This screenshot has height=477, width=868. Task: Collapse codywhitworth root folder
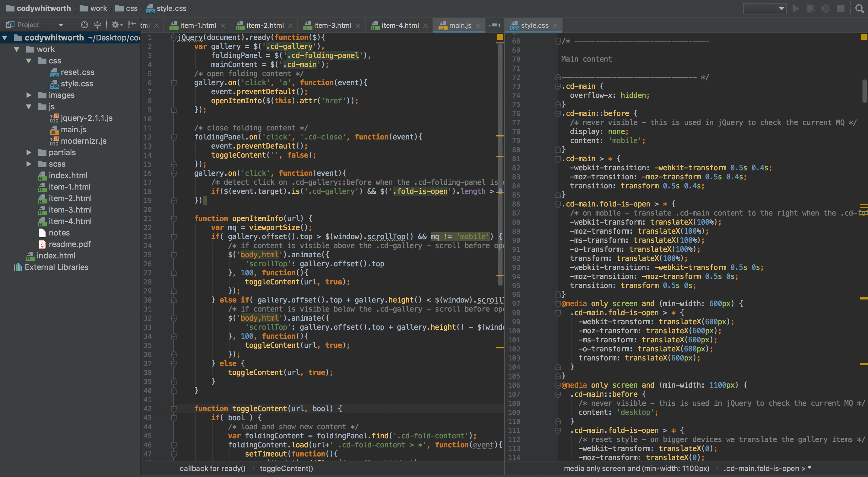[x=5, y=38]
